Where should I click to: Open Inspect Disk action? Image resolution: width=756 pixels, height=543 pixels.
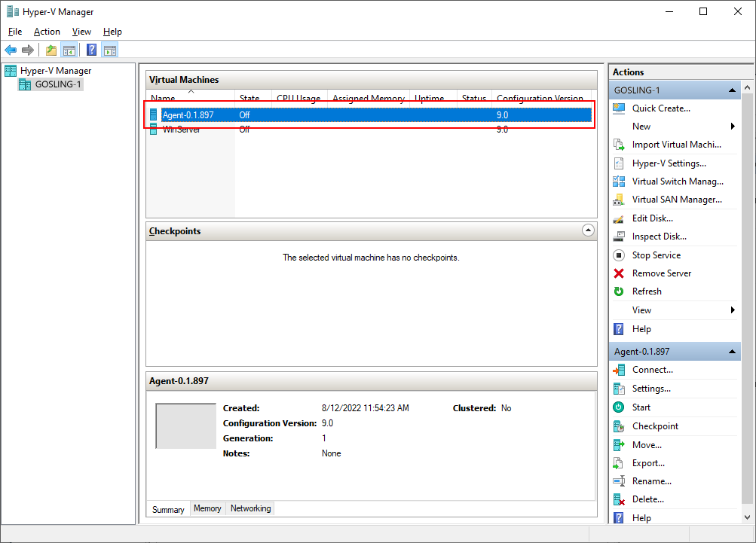pos(659,236)
